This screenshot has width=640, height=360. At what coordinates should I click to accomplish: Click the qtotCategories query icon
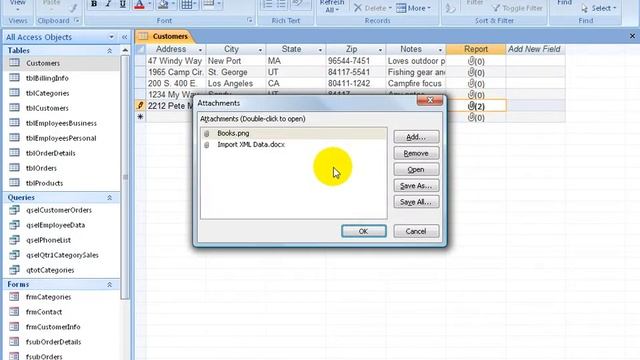(14, 270)
